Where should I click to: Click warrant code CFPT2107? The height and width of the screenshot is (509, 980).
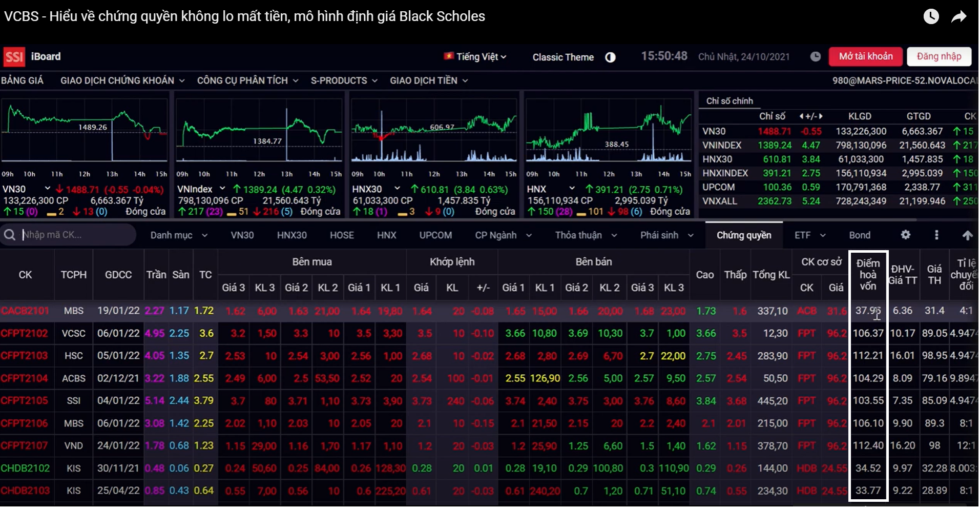click(x=25, y=445)
